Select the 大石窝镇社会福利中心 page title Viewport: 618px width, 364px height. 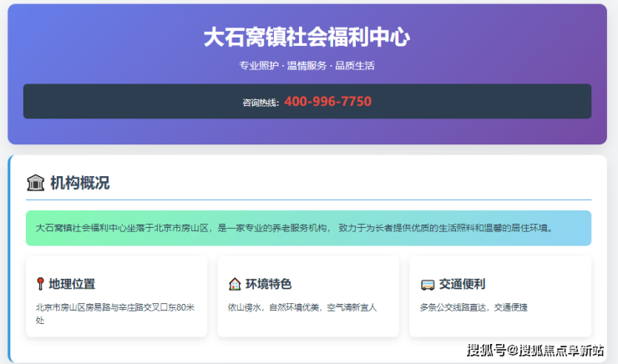(x=306, y=38)
